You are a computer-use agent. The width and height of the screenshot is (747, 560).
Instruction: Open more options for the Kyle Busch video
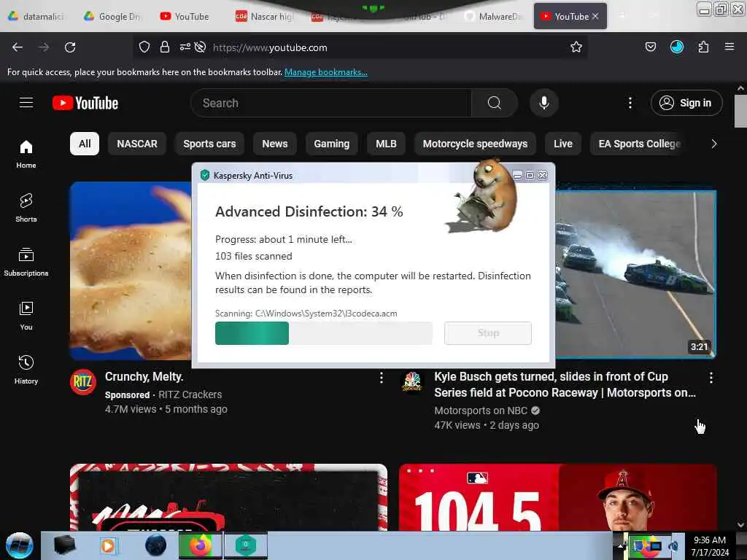point(711,378)
